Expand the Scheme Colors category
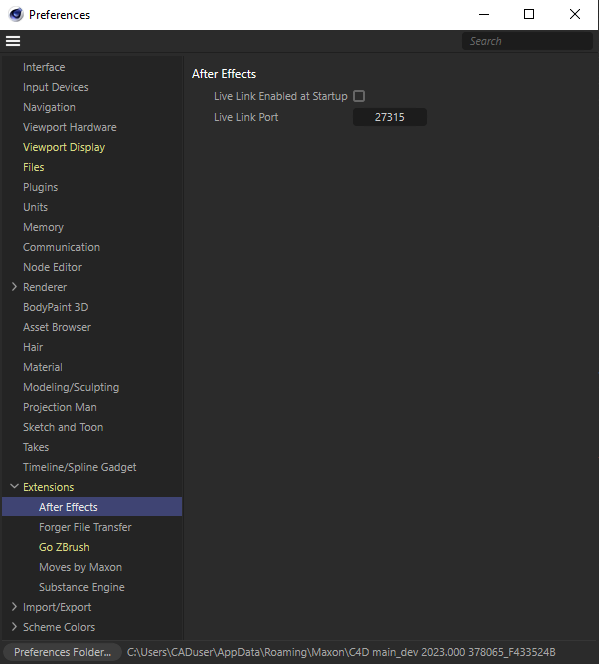 tap(14, 626)
